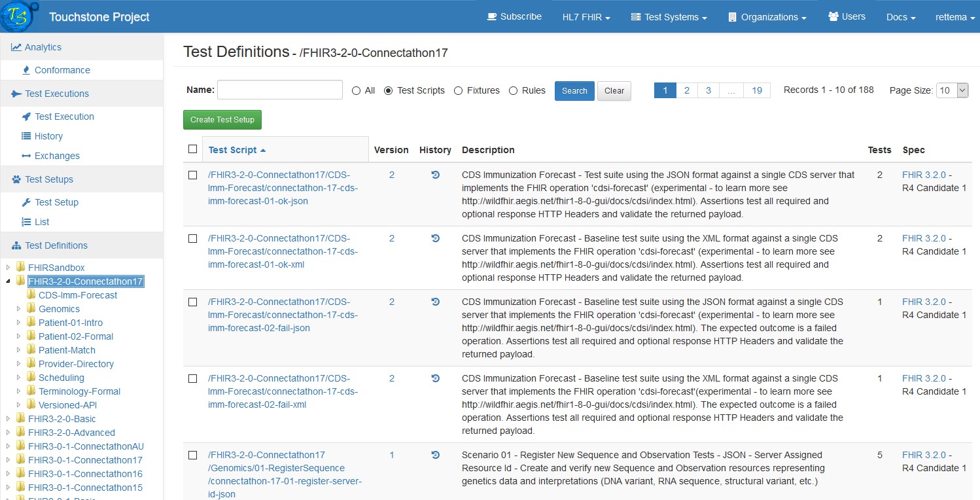The image size is (980, 500).
Task: Open history for cds-imm-forecast-01-ok-json row
Action: coord(436,175)
